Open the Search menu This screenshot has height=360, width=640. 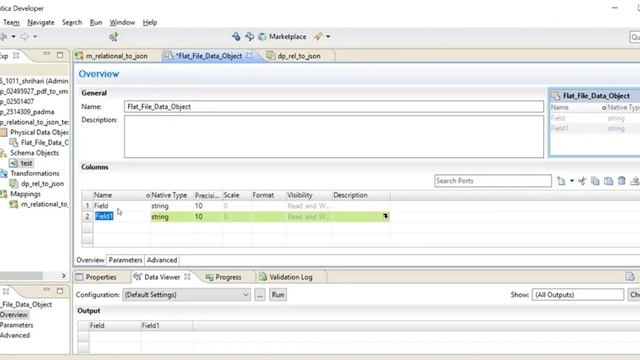[72, 22]
